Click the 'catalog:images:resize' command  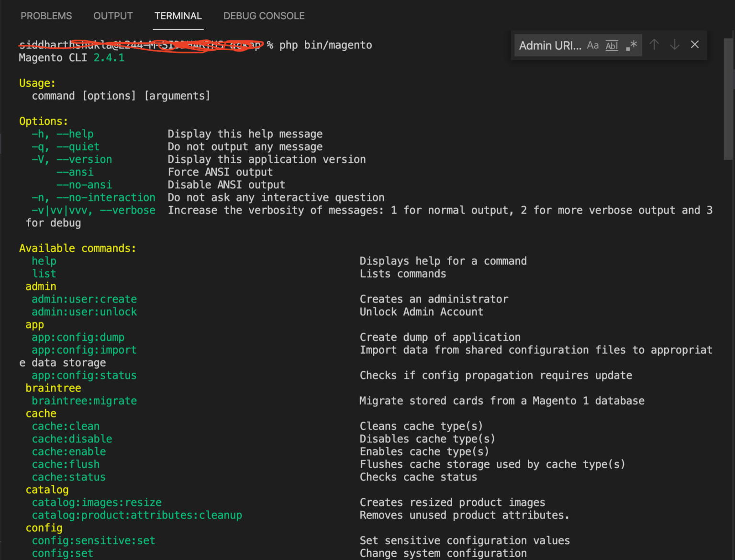tap(97, 503)
